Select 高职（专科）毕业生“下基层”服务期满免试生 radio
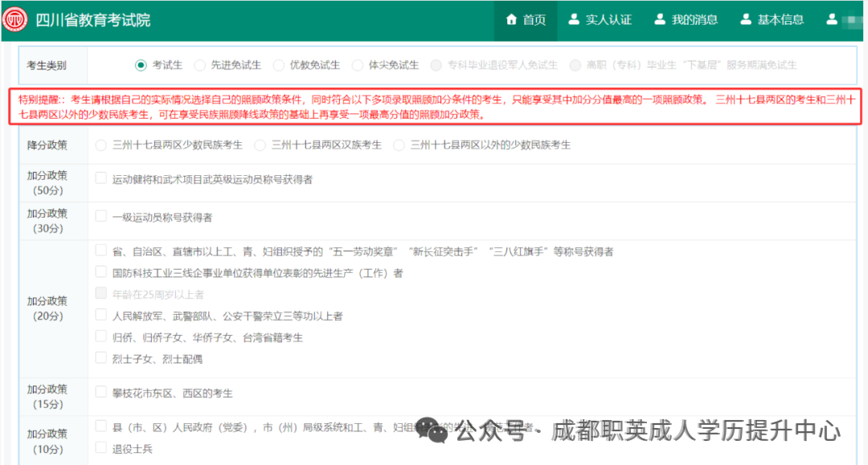 click(575, 65)
